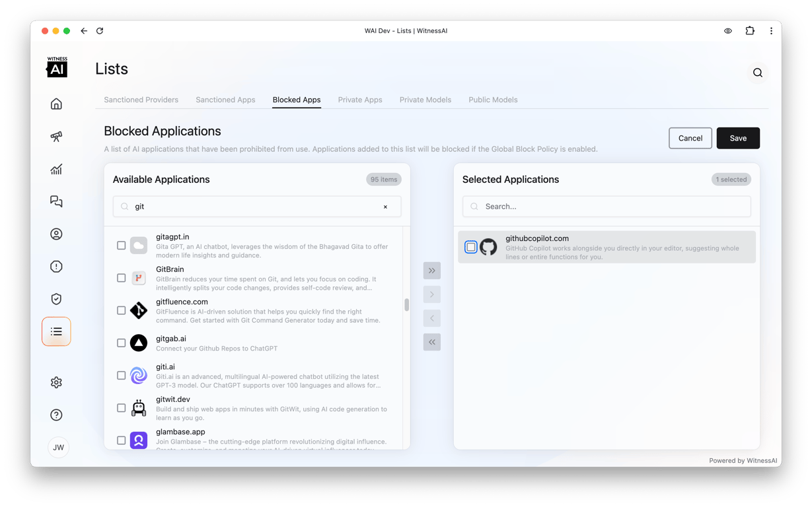Check the gitfluence.com checkbox
The image size is (812, 507).
[x=121, y=310]
